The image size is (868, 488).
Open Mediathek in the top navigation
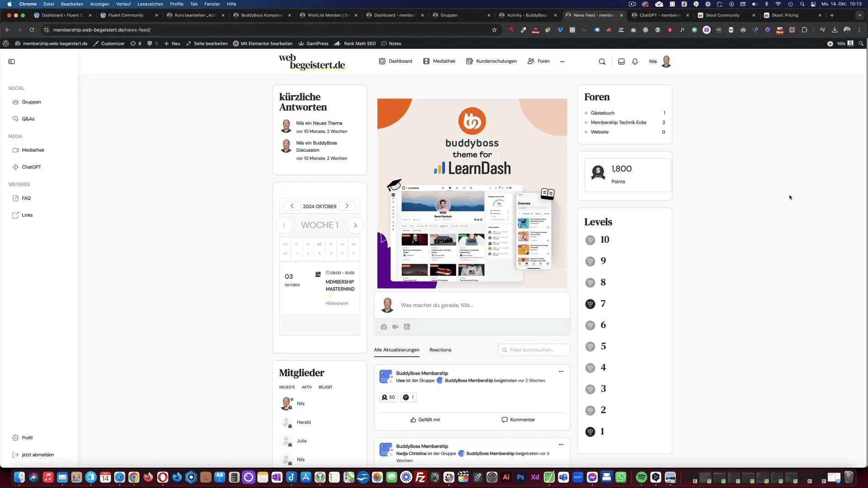[439, 61]
